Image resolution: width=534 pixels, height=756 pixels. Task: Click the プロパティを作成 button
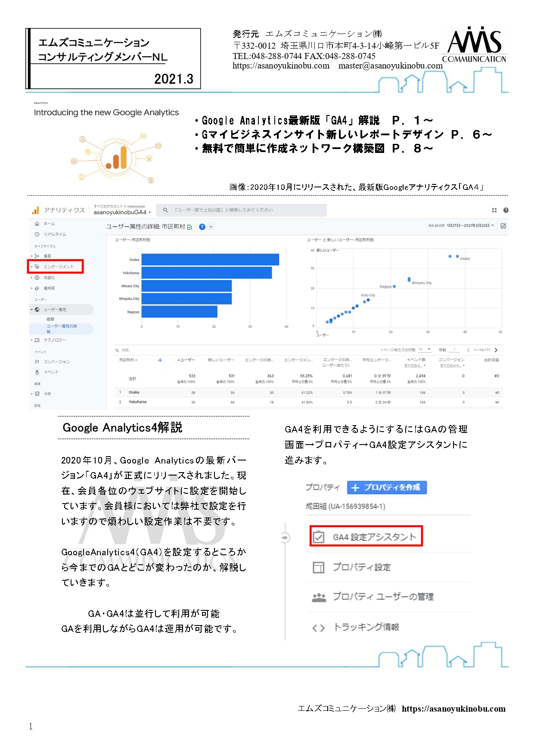(387, 488)
